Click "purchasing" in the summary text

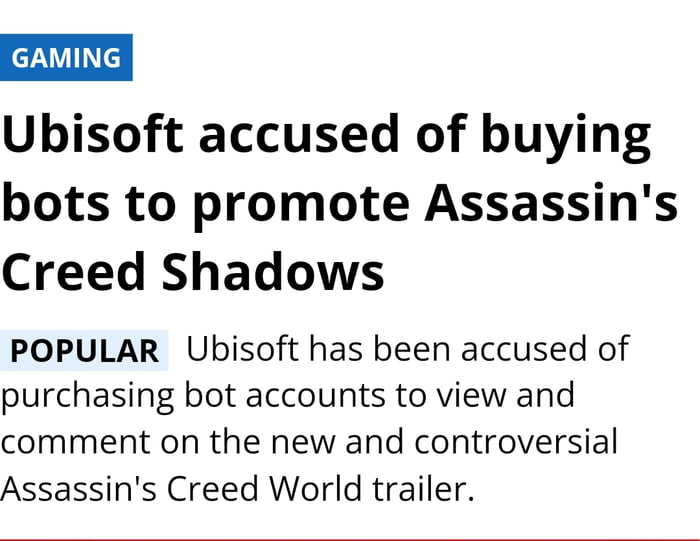pos(87,395)
